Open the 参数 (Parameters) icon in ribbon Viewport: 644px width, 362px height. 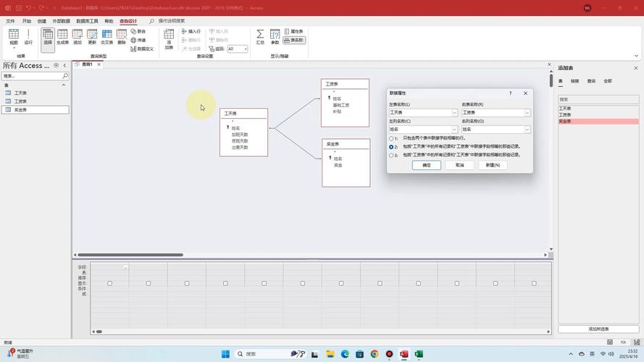click(x=275, y=37)
